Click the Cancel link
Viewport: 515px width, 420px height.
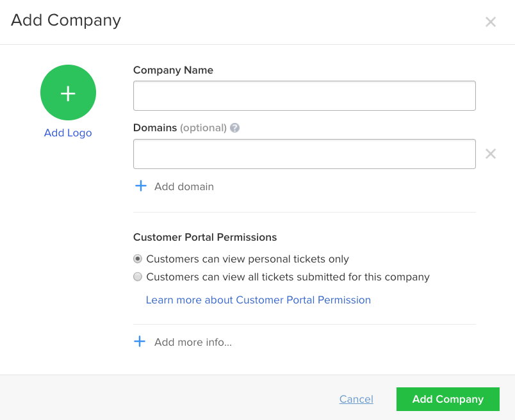click(x=356, y=399)
